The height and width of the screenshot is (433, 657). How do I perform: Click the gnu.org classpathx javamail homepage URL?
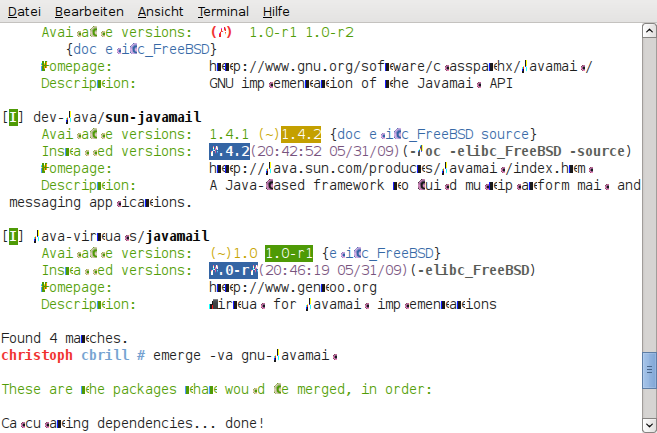pos(401,66)
